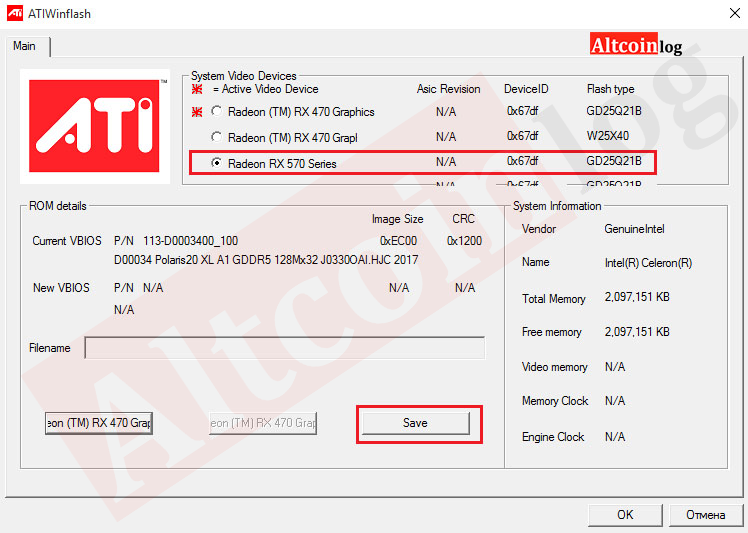This screenshot has width=748, height=533.
Task: Select Radeon RX 570 Series radio button
Action: pyautogui.click(x=217, y=163)
